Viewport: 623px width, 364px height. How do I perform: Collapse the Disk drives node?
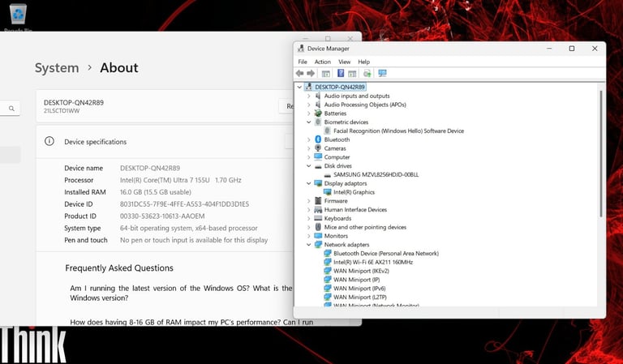(309, 165)
